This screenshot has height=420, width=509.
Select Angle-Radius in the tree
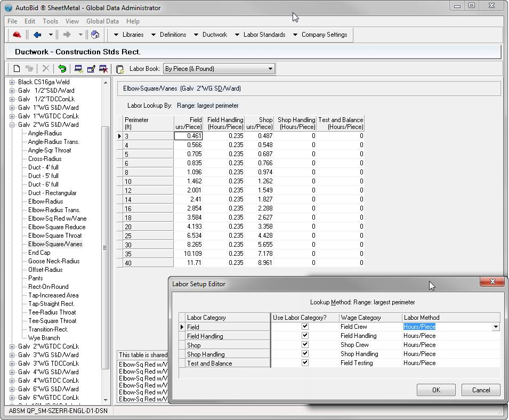[x=45, y=133]
